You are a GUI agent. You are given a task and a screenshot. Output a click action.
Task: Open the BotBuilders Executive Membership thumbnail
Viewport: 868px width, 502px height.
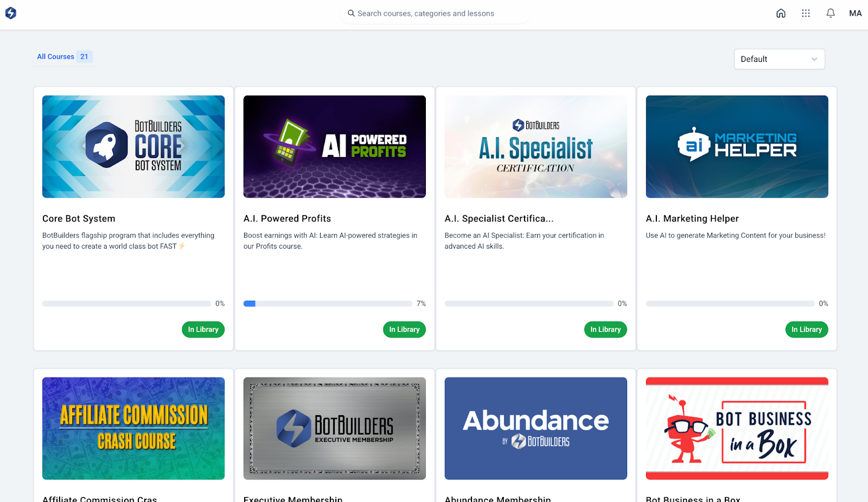(x=335, y=428)
